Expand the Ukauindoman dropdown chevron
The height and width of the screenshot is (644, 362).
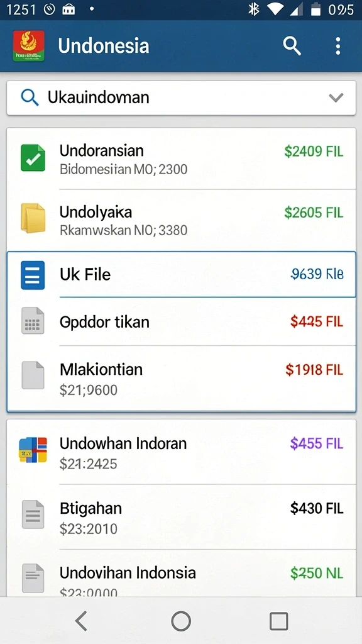click(x=336, y=97)
